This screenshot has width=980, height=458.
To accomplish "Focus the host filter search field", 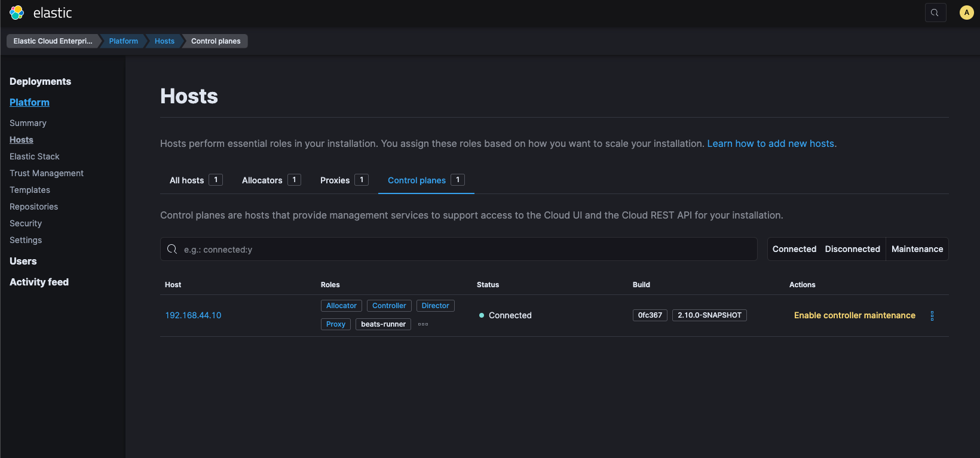I will pyautogui.click(x=459, y=249).
